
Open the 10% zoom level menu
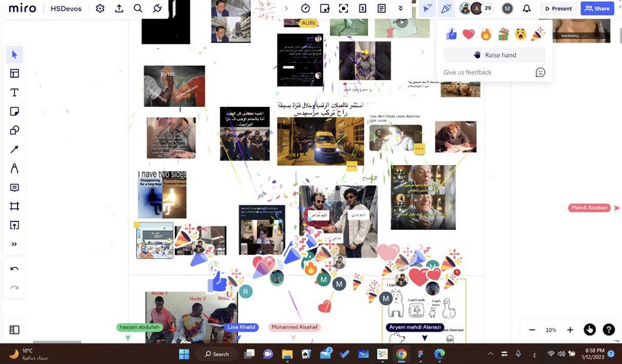point(551,329)
